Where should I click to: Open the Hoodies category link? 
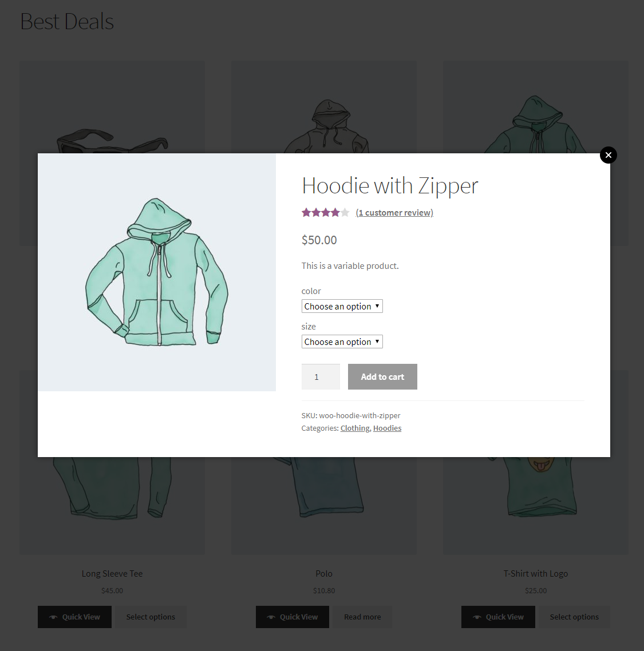387,428
